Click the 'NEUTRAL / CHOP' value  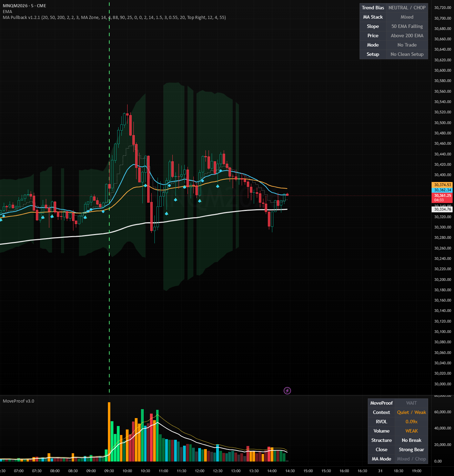(407, 8)
